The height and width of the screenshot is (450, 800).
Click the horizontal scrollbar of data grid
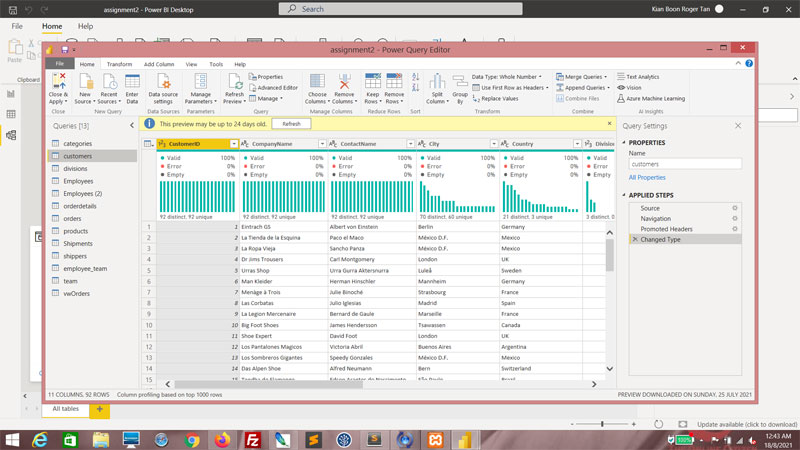pyautogui.click(x=268, y=384)
